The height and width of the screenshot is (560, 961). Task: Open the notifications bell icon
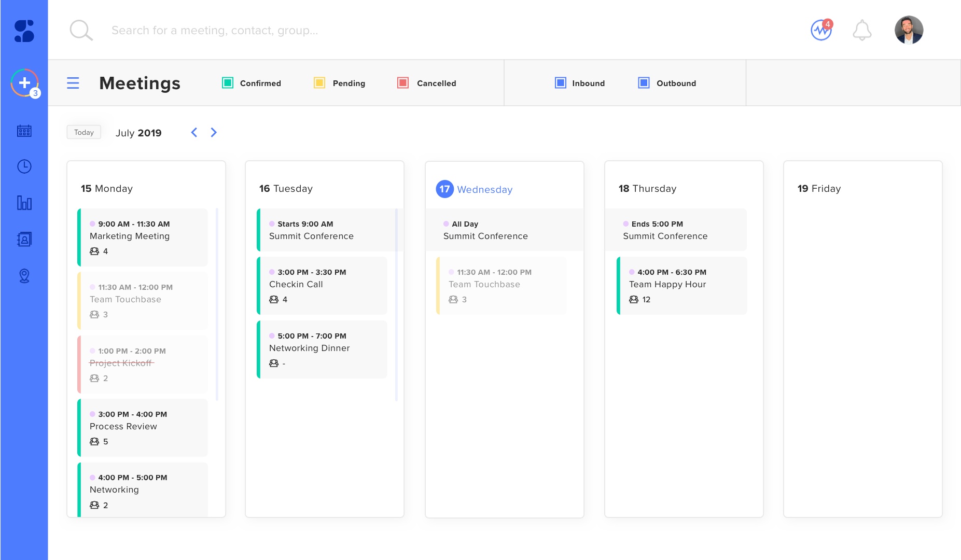(x=862, y=30)
